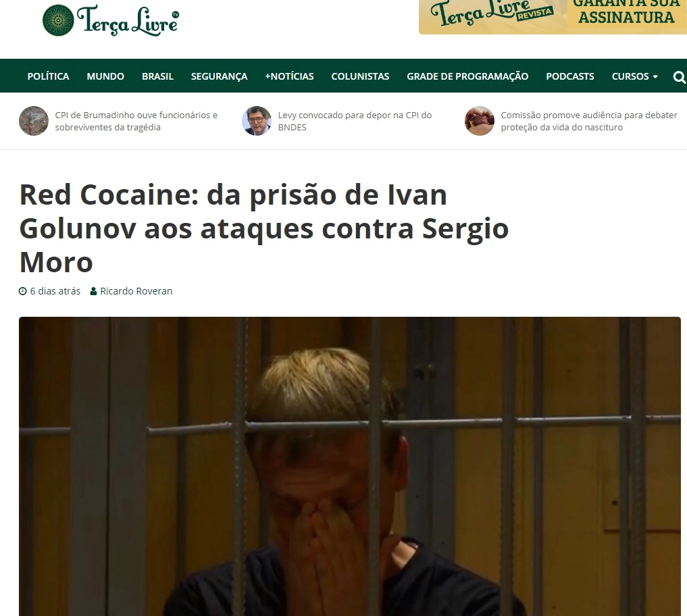Open the Política menu section
Screen dimensions: 687x616
(48, 76)
